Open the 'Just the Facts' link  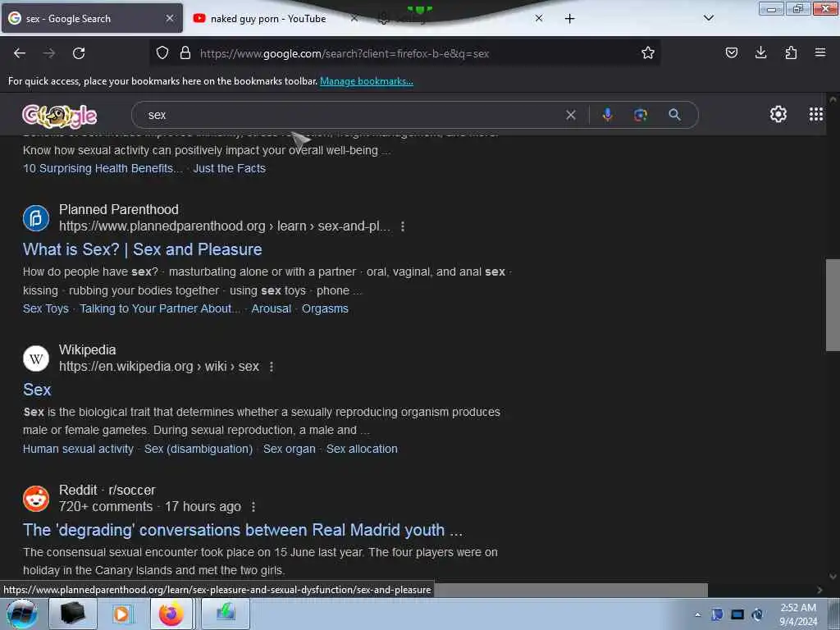(x=230, y=168)
